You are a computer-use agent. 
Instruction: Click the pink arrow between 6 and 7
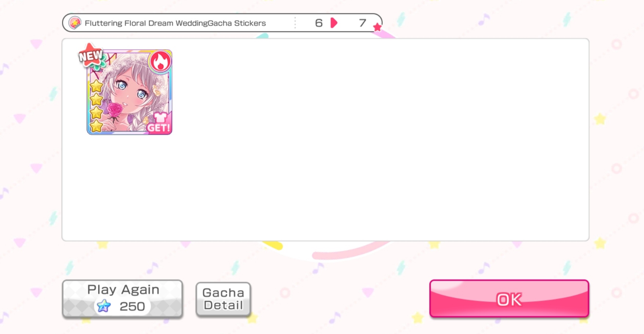(334, 23)
